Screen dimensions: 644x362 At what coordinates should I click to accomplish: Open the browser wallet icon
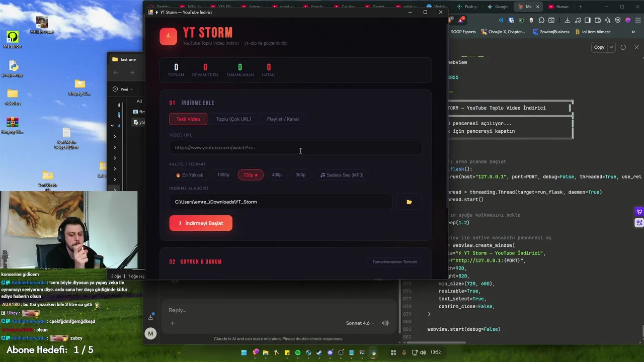tap(598, 20)
